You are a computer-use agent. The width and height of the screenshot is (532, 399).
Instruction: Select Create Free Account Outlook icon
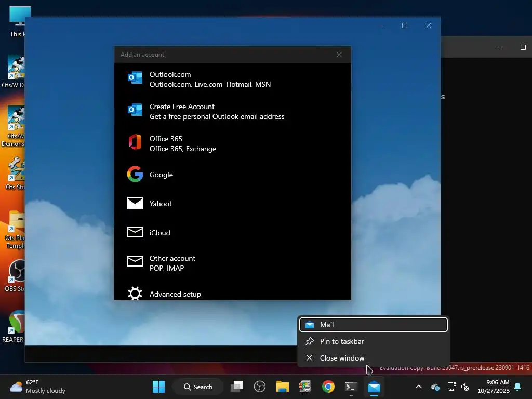[135, 110]
